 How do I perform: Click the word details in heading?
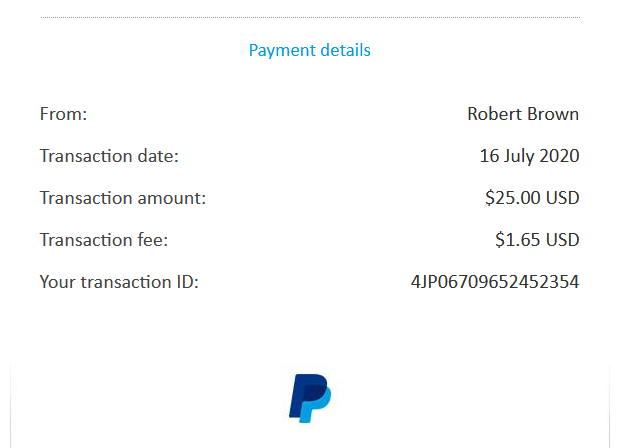tap(346, 50)
